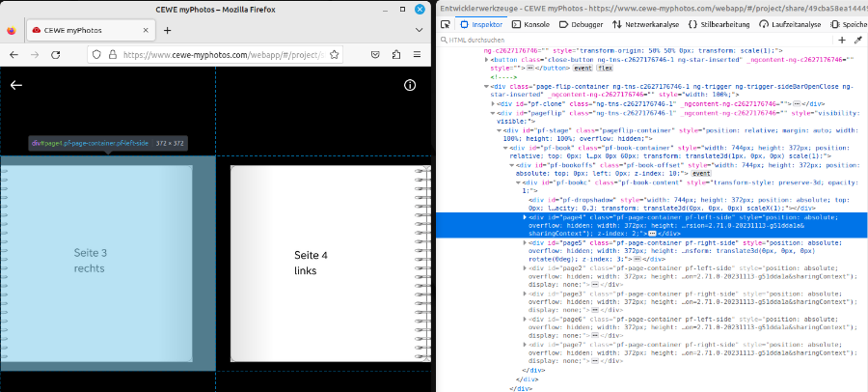
Task: Open the Netzwerkanalyse tab
Action: pyautogui.click(x=645, y=24)
